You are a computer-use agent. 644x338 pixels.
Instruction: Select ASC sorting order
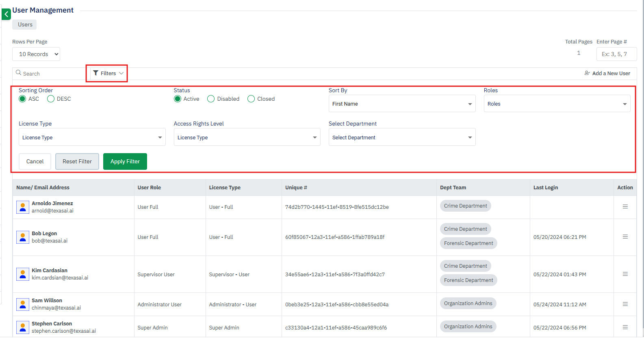[22, 99]
